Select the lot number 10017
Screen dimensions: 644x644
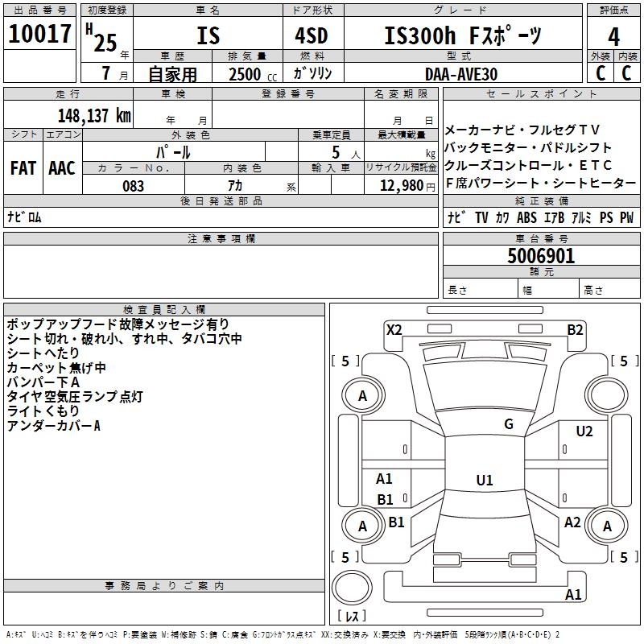coord(39,35)
